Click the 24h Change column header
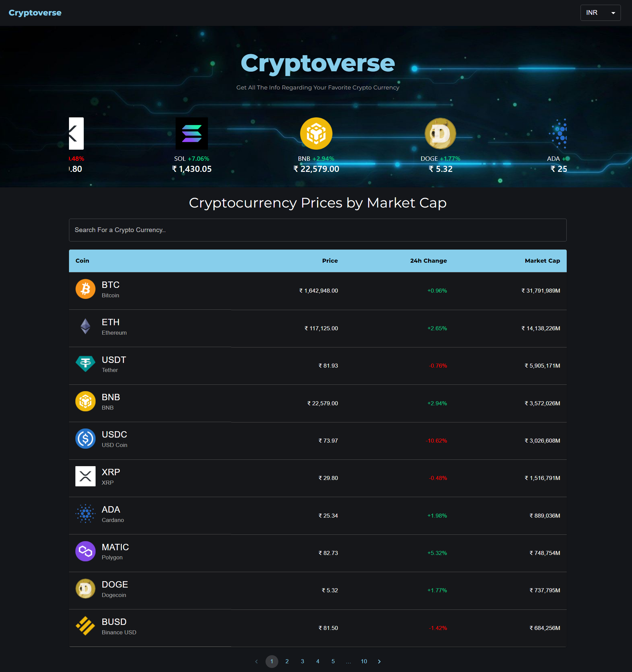 click(x=428, y=261)
